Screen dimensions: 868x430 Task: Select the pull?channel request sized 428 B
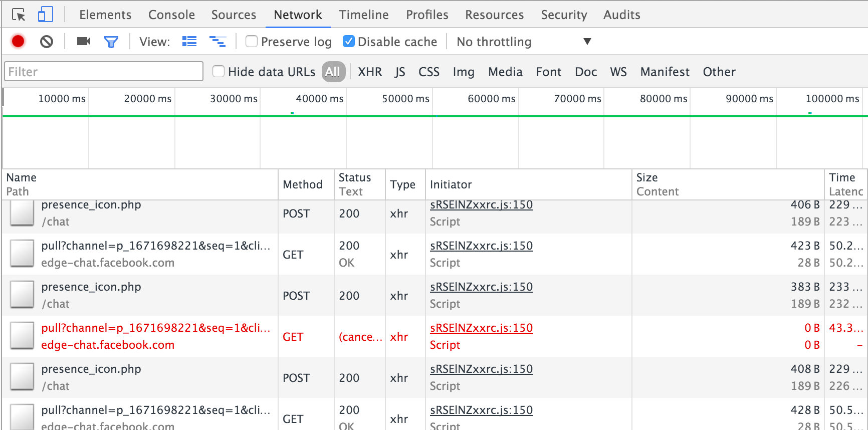435,414
